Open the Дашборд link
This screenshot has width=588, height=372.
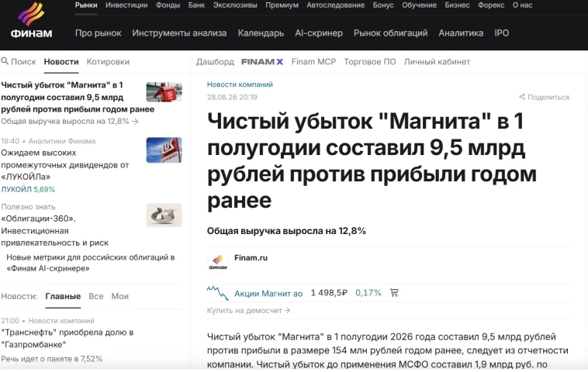coord(215,62)
